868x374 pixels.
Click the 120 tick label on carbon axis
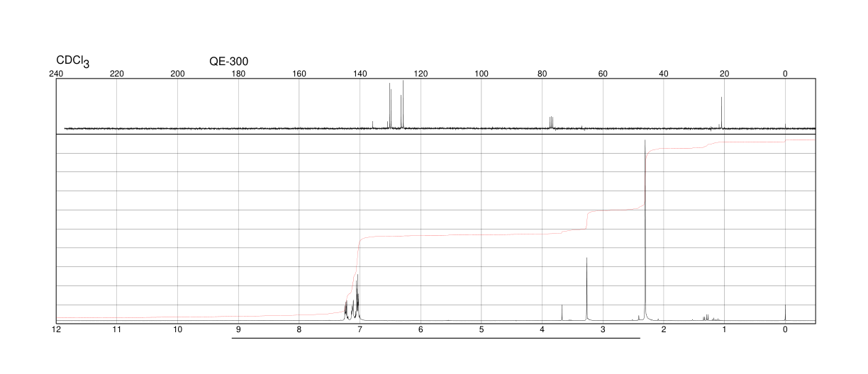coord(421,74)
